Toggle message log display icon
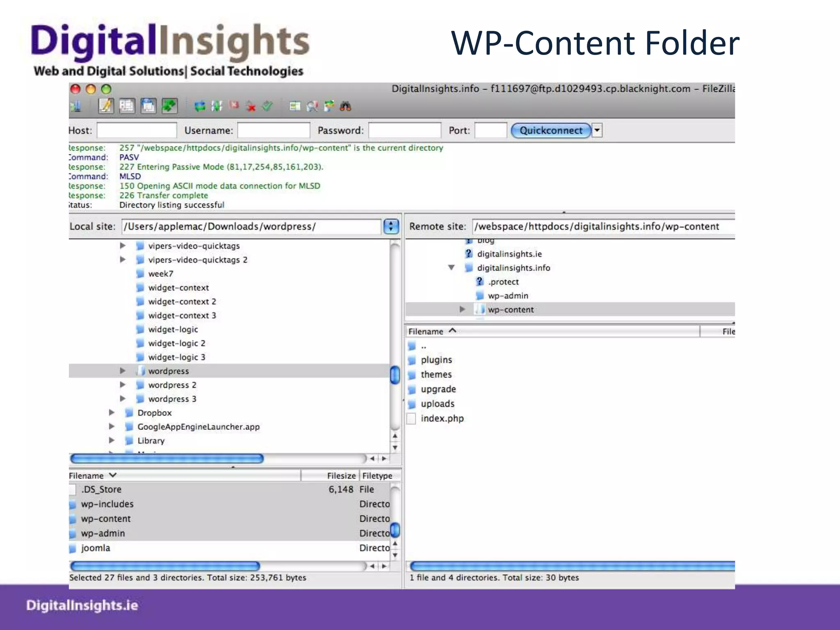840x630 pixels. (105, 106)
